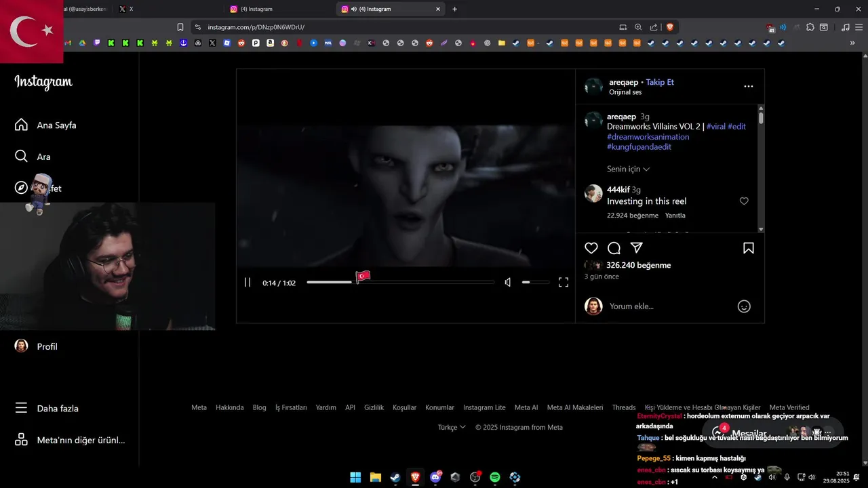The height and width of the screenshot is (488, 868).
Task: Open the #kungfupandaedit hashtag
Action: pos(639,146)
